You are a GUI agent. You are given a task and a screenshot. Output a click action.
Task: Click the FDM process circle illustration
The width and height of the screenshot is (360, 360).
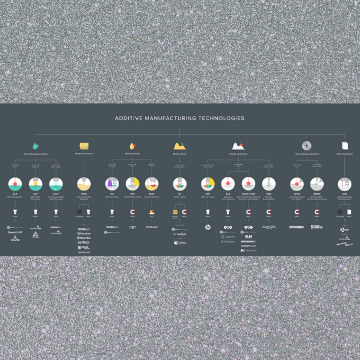84,184
